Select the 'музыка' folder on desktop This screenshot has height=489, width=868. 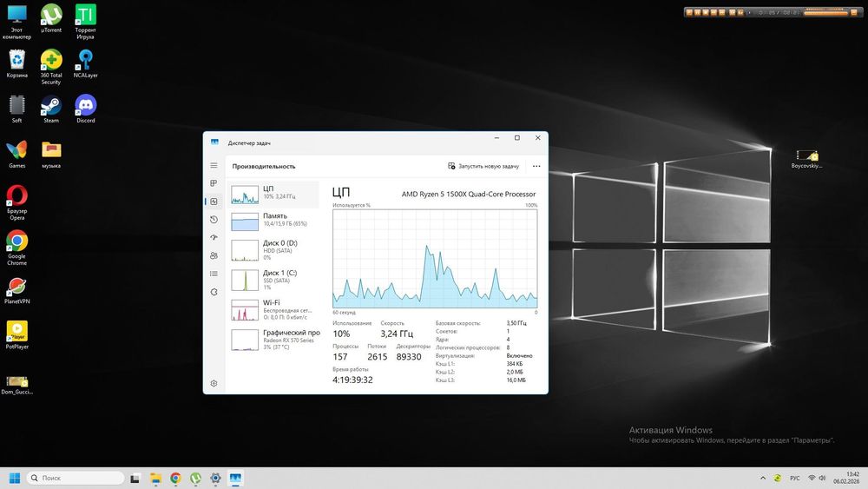pos(51,155)
